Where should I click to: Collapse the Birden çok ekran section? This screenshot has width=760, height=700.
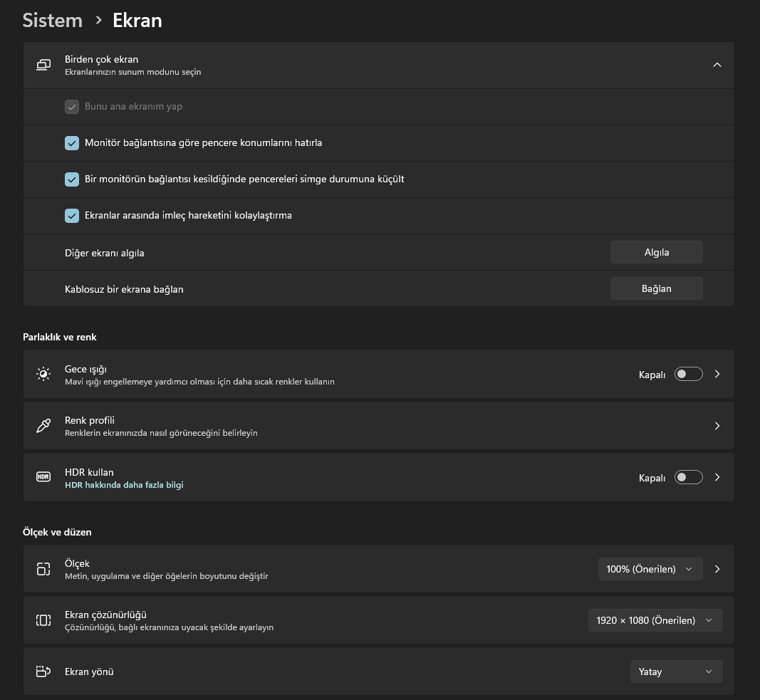pos(717,65)
